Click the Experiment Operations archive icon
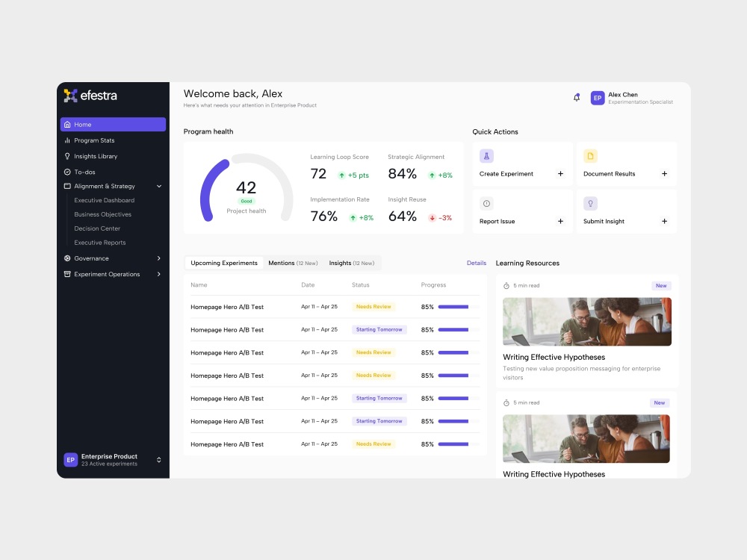 tap(67, 274)
